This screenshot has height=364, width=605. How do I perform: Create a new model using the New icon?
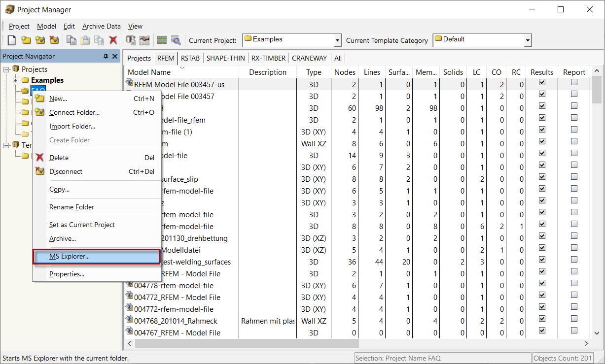point(11,40)
